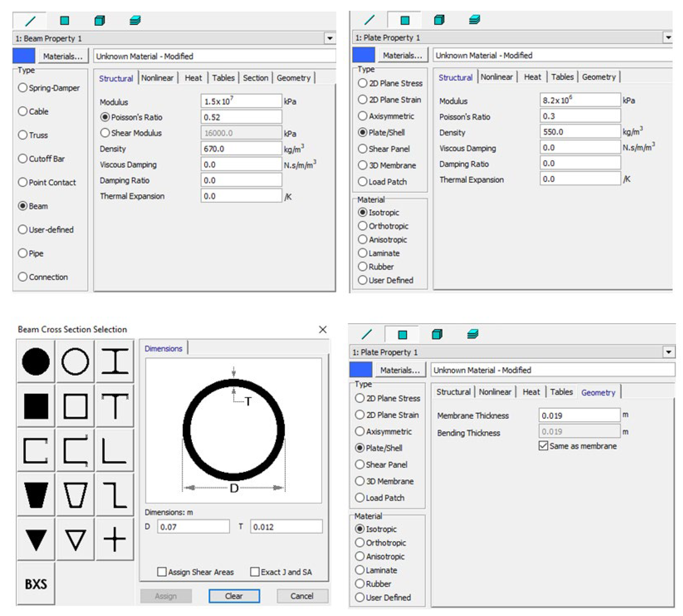The height and width of the screenshot is (616, 683).
Task: Choose C-channel cross section
Action: [x=35, y=450]
